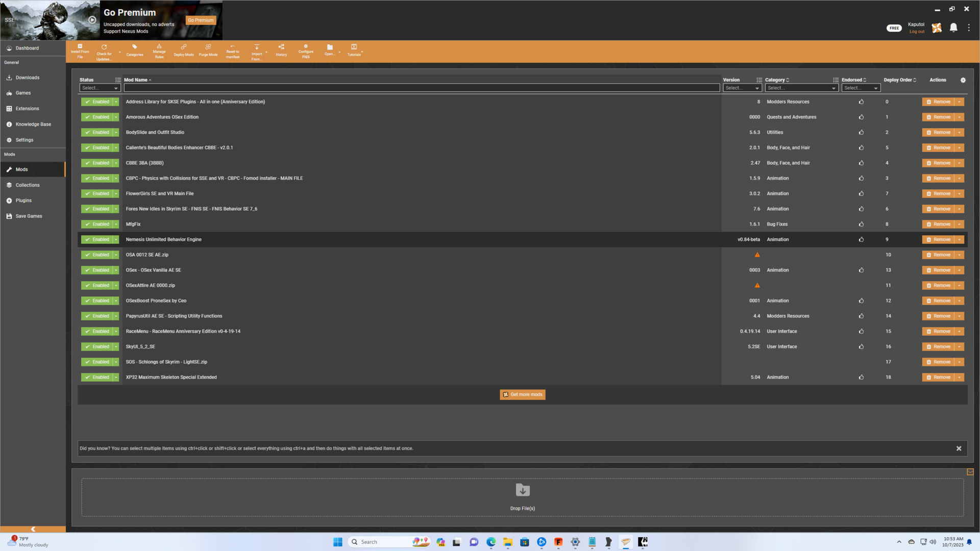
Task: Open Microsoft Edge in taskbar
Action: click(491, 542)
